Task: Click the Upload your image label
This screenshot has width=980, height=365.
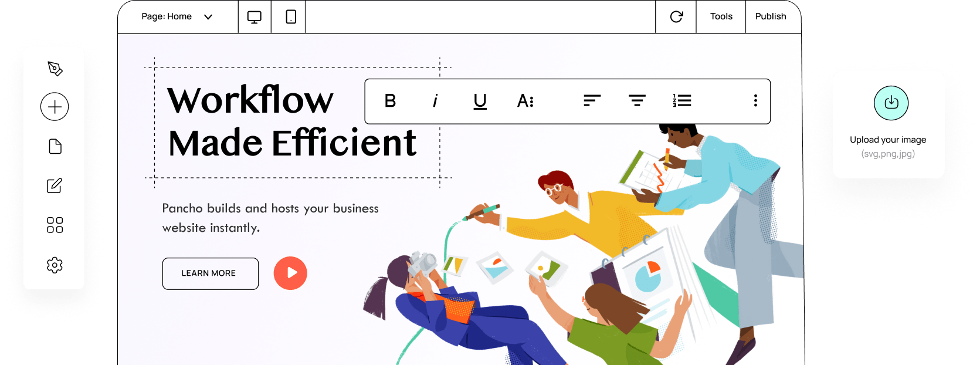Action: tap(888, 140)
